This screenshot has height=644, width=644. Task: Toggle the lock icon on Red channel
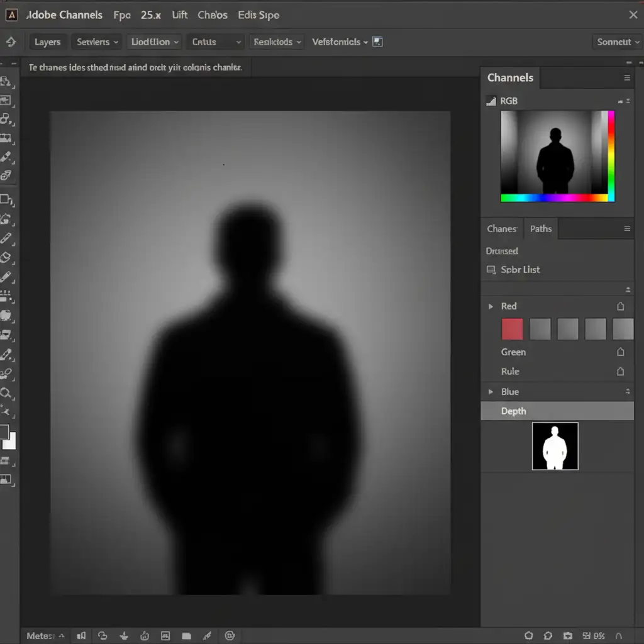point(620,306)
